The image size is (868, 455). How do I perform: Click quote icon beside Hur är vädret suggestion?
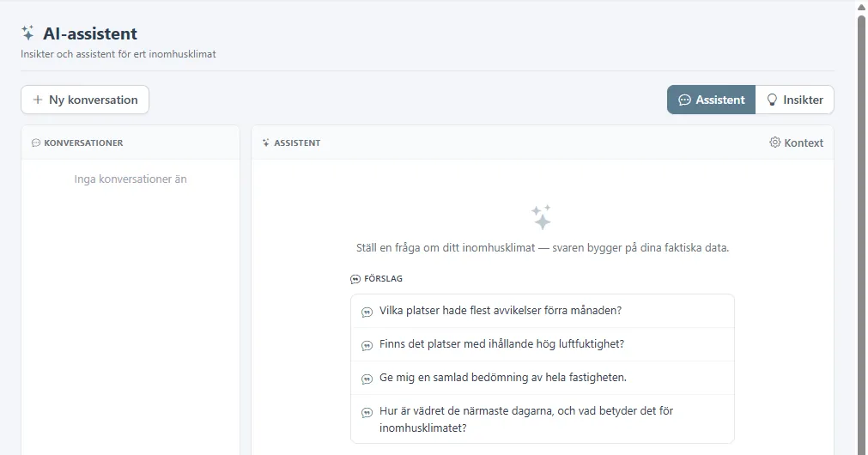coord(367,413)
